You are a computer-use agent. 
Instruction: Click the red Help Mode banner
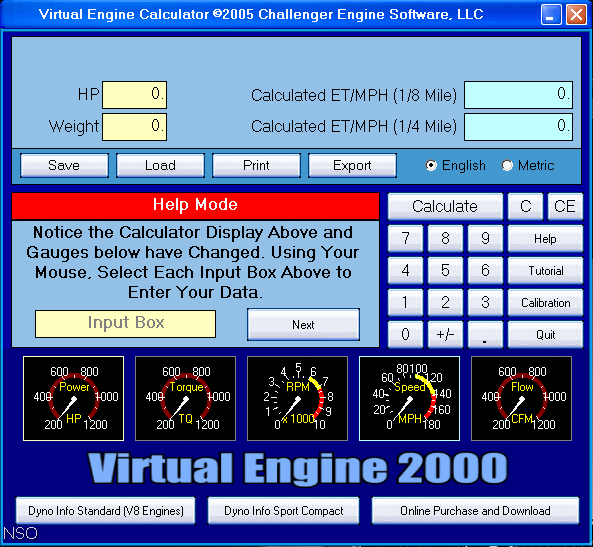pyautogui.click(x=196, y=206)
